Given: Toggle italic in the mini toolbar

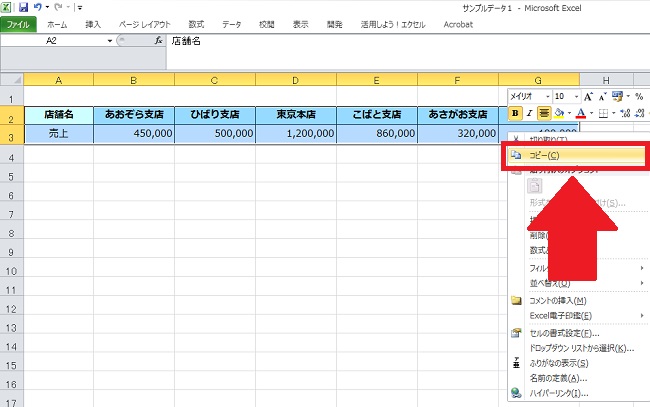Looking at the screenshot, I should click(x=529, y=114).
